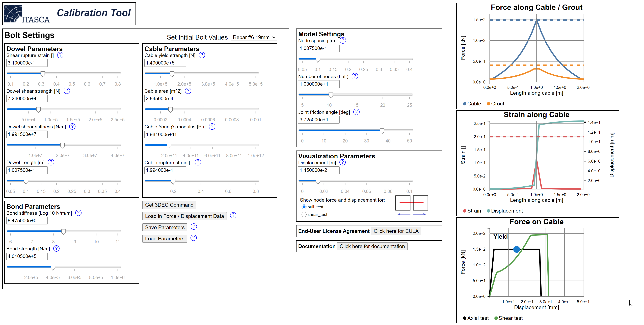Open the Rebar #6 19mm bolt dropdown
Screen dimensions: 644x325
[254, 37]
